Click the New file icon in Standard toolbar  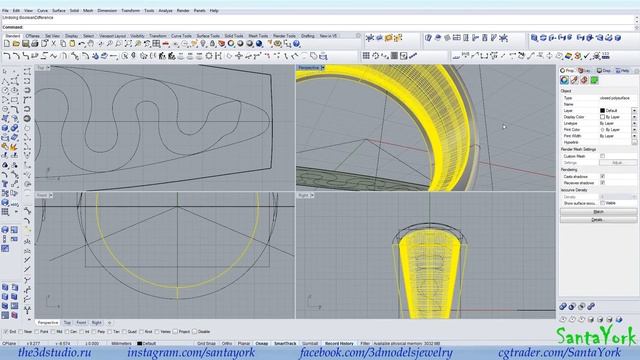click(7, 44)
